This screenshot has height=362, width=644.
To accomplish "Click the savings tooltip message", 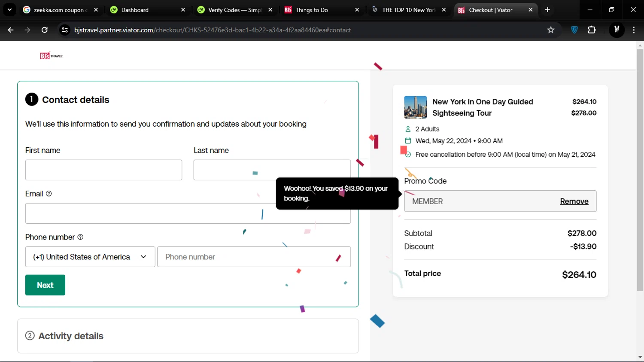I will coord(337,193).
